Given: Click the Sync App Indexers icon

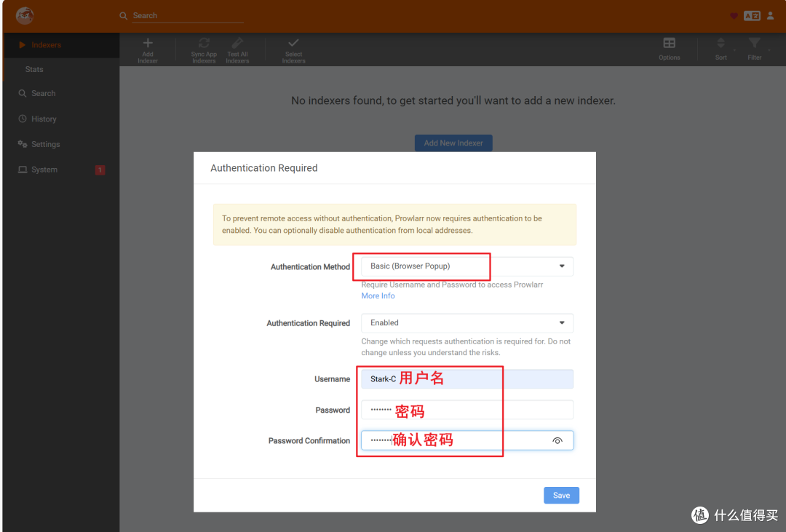Looking at the screenshot, I should coord(204,43).
